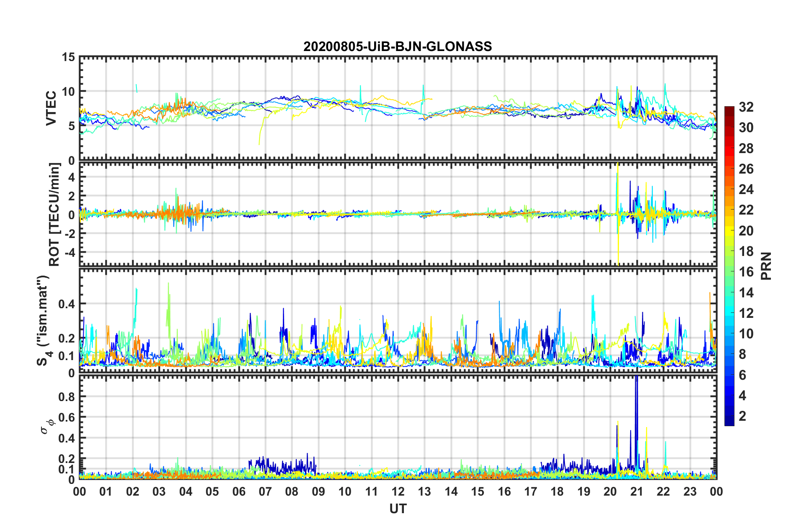
Task: Click colorbar tick label 16
Action: [746, 272]
